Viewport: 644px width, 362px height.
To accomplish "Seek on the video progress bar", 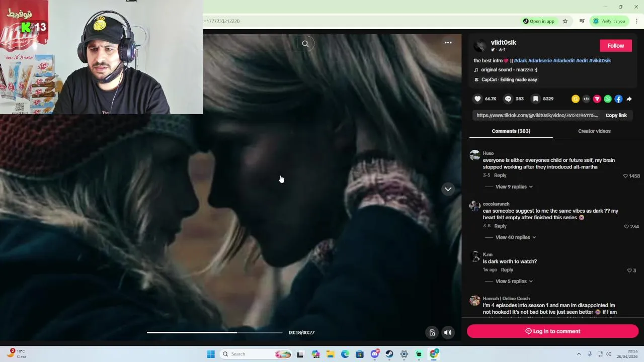I will [215, 332].
